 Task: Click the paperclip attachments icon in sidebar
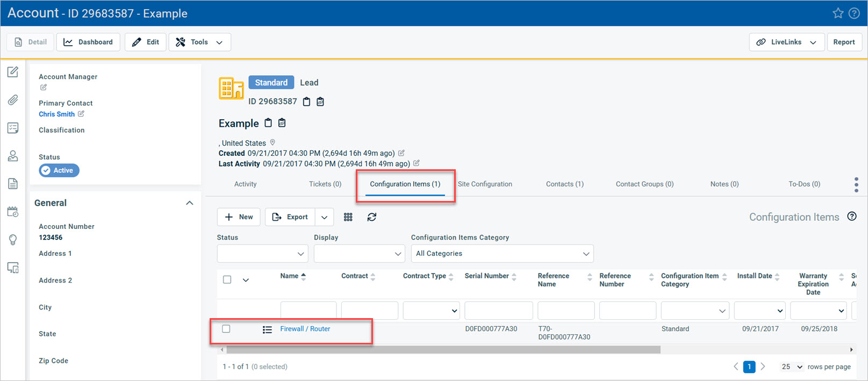coord(13,100)
